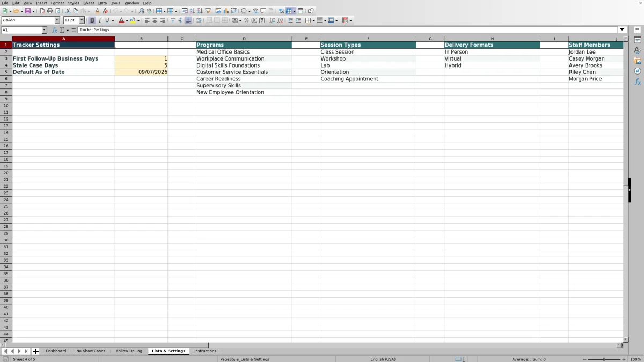Expand the formula bar arrow

(623, 30)
